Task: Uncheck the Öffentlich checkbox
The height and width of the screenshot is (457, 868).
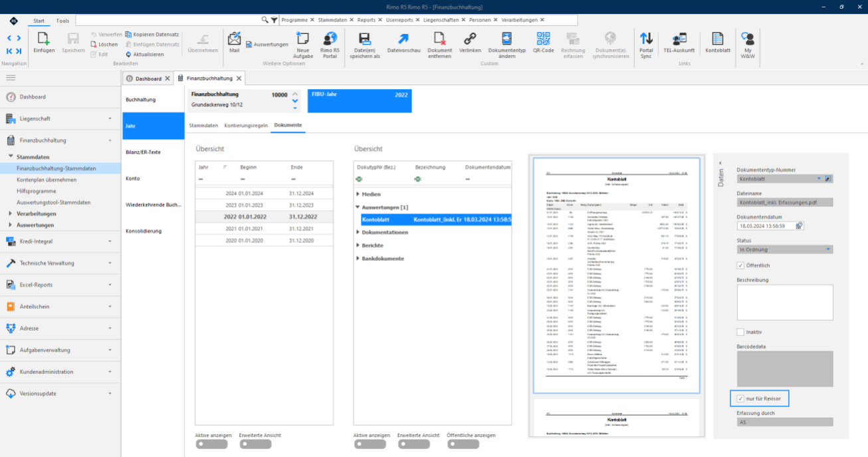Action: (x=740, y=265)
